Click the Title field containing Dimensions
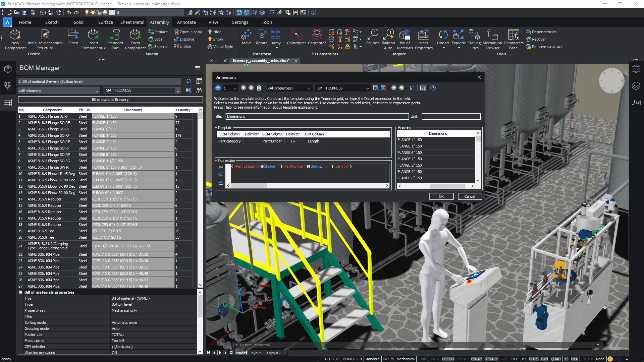Image resolution: width=644 pixels, height=362 pixels. tap(317, 116)
